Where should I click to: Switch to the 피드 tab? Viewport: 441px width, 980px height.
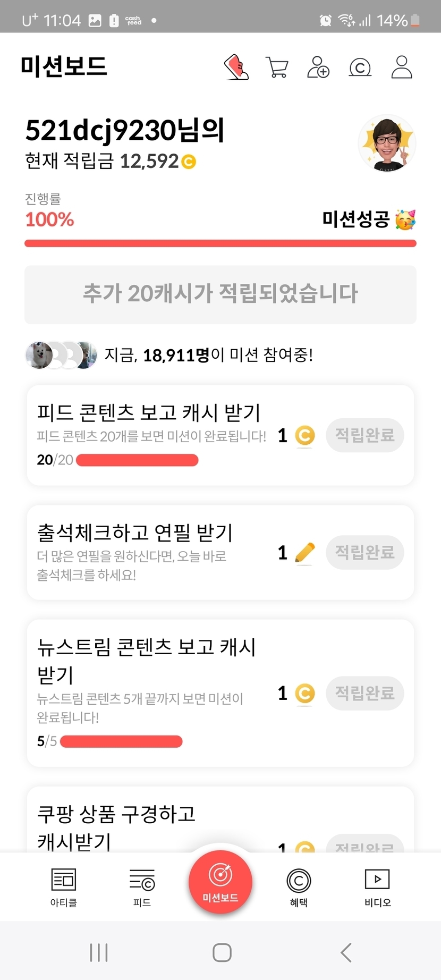click(142, 886)
